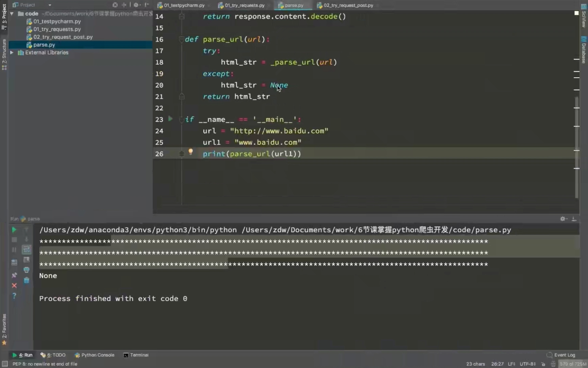Open Run panel gear settings
This screenshot has width=588, height=368.
(x=563, y=219)
